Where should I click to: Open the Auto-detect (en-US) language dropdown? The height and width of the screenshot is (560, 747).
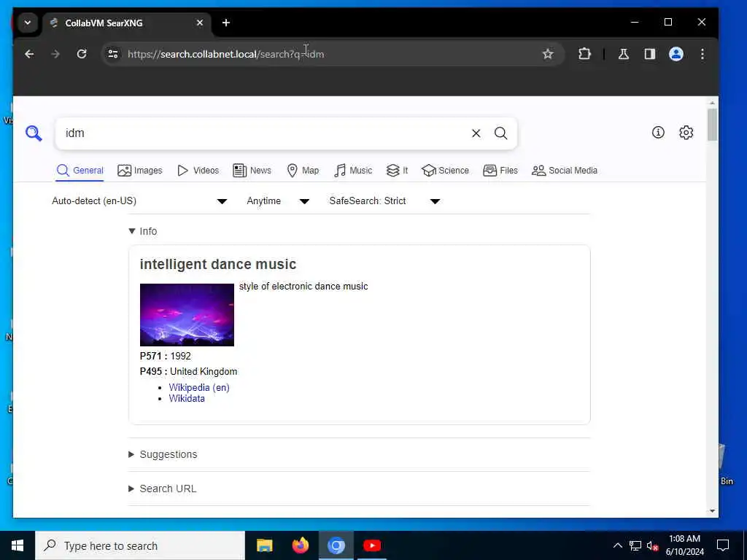[x=139, y=201]
